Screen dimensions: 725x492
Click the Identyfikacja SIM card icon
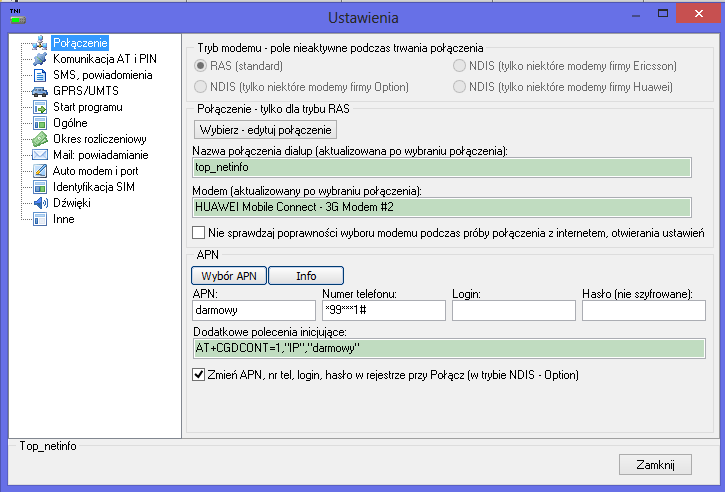pos(40,187)
